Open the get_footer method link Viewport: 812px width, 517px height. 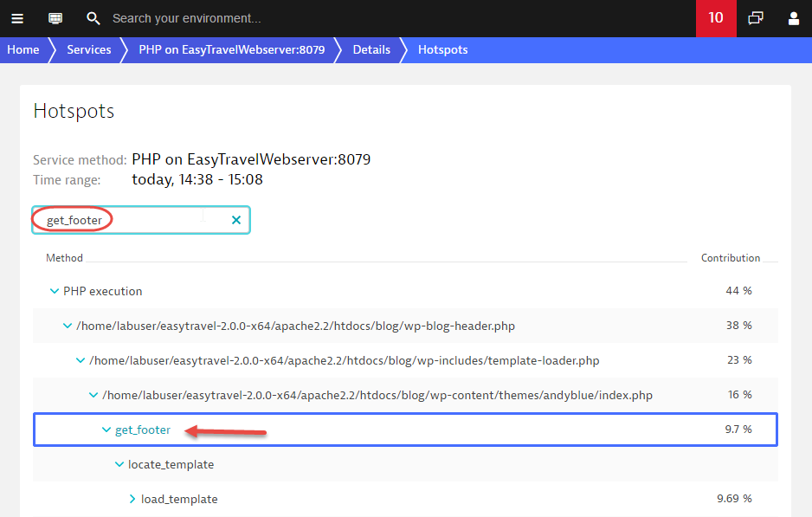[x=143, y=430]
